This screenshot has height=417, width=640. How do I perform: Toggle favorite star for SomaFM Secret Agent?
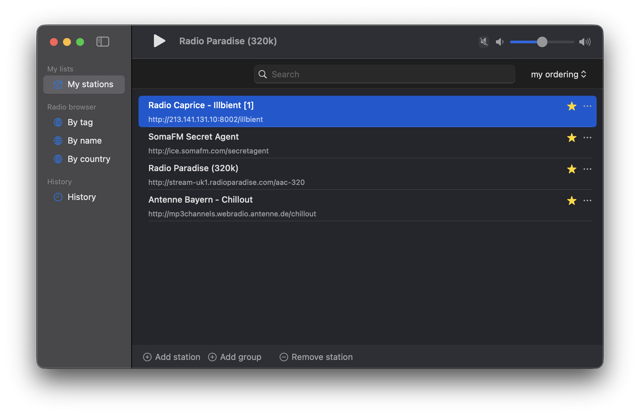[x=571, y=138]
